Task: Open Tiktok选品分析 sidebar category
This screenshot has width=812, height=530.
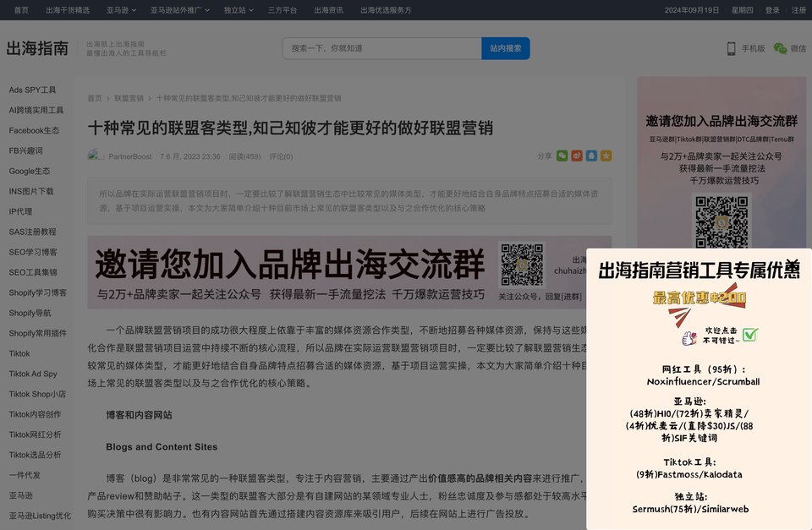Action: pyautogui.click(x=35, y=455)
